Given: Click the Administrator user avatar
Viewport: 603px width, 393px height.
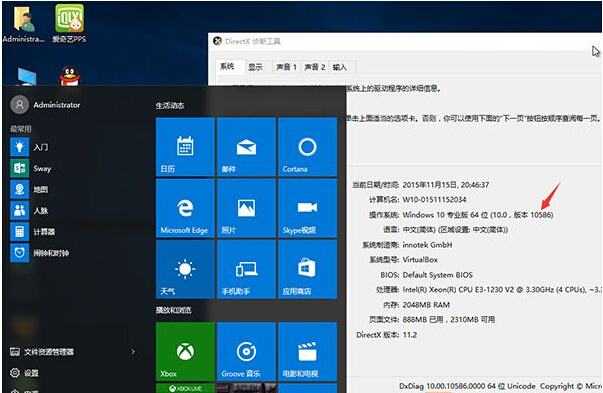Looking at the screenshot, I should [x=19, y=105].
